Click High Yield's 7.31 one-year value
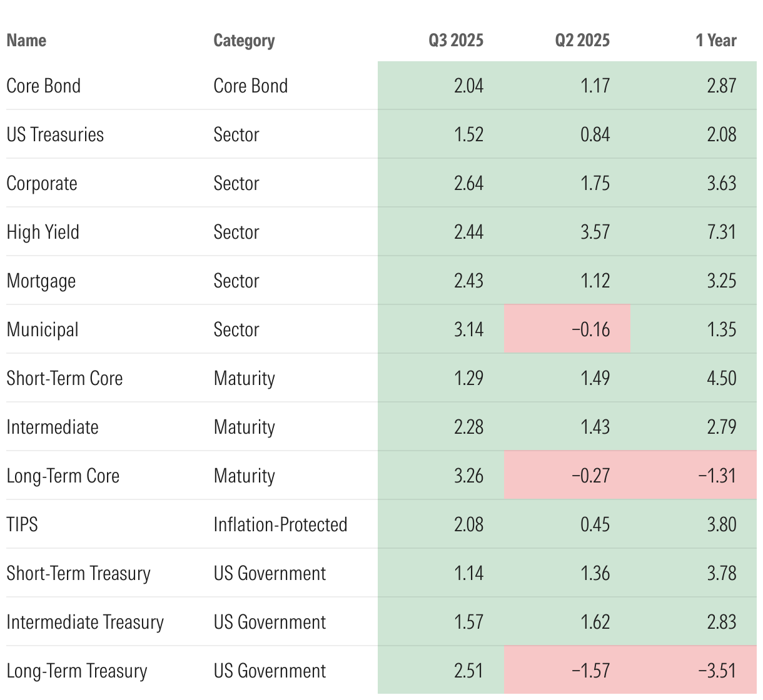This screenshot has height=700, width=763. coord(722,232)
